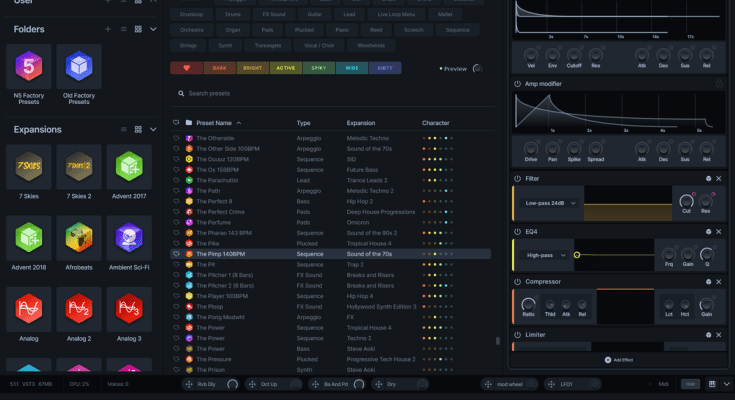Toggle the Filter effect power button

(x=518, y=178)
